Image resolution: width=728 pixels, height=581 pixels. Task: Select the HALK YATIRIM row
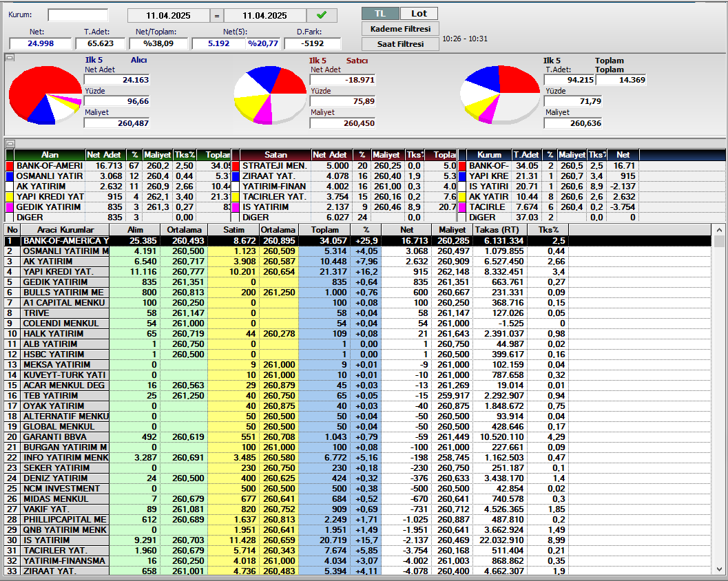[x=357, y=334]
